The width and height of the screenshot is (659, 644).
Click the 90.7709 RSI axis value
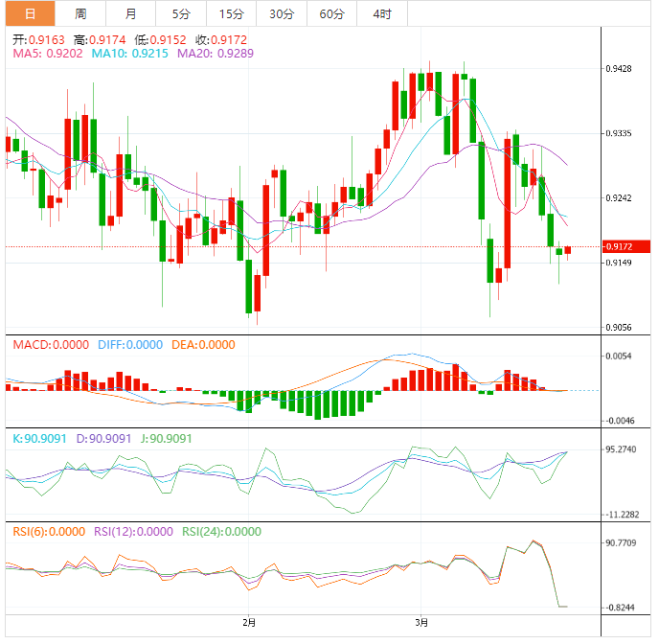click(x=621, y=543)
